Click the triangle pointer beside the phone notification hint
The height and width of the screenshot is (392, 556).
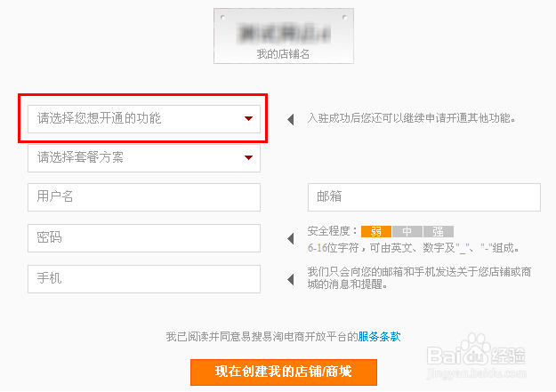pyautogui.click(x=290, y=279)
